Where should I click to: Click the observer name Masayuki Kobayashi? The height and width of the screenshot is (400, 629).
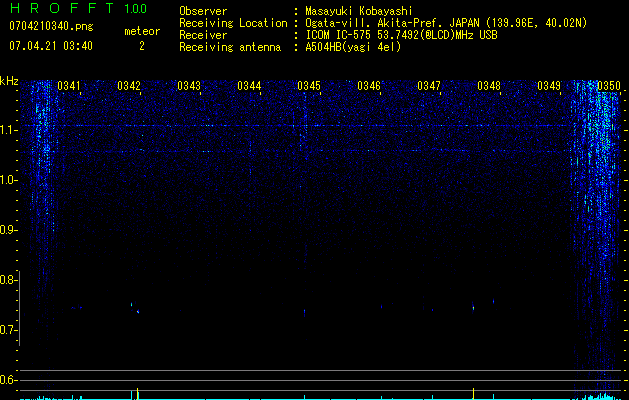coord(359,11)
